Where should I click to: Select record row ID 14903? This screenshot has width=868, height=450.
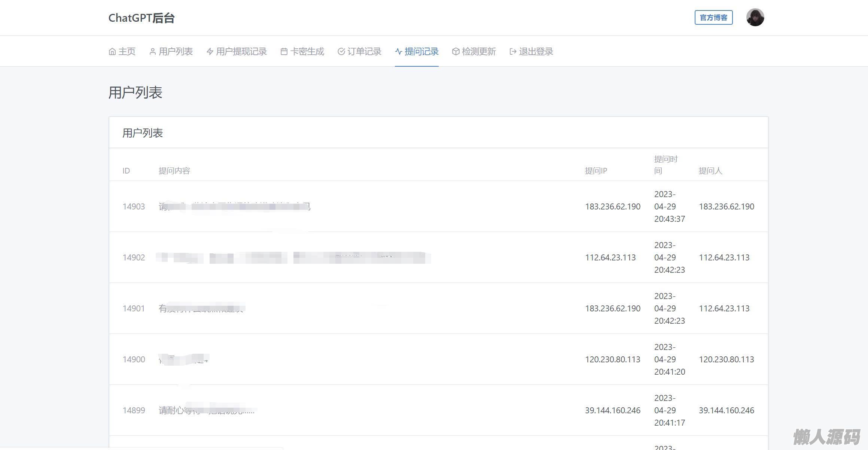pos(134,206)
